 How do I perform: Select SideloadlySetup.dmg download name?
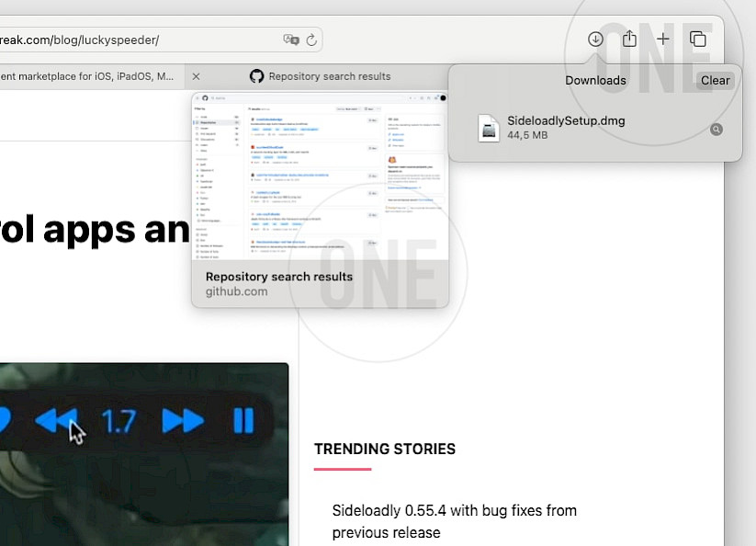[x=566, y=120]
